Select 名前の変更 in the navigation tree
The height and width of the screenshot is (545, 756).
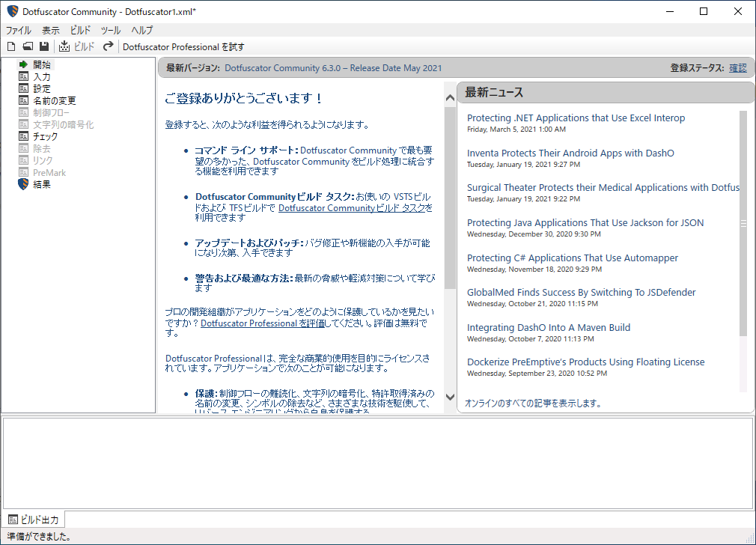tap(55, 101)
